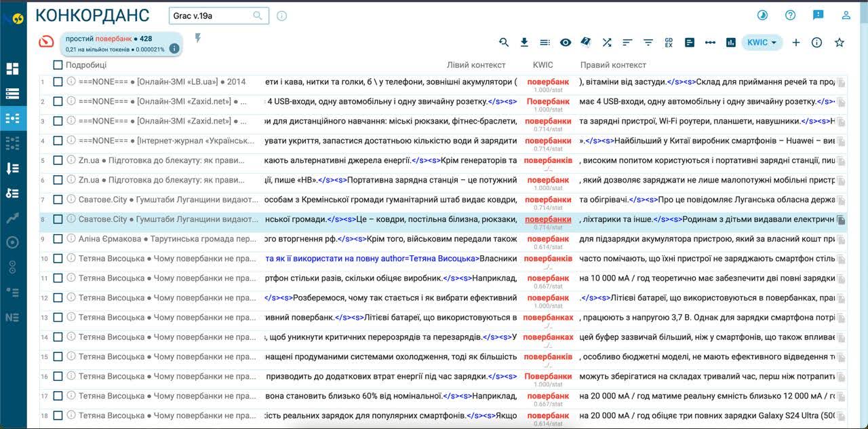The image size is (868, 429).
Task: Click the GDEX good examples icon
Action: 669,42
